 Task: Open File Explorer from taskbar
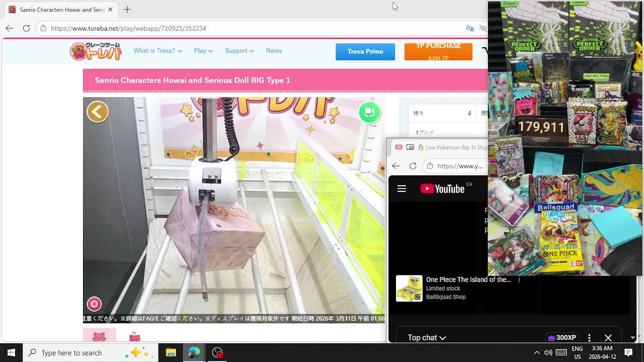click(x=171, y=352)
